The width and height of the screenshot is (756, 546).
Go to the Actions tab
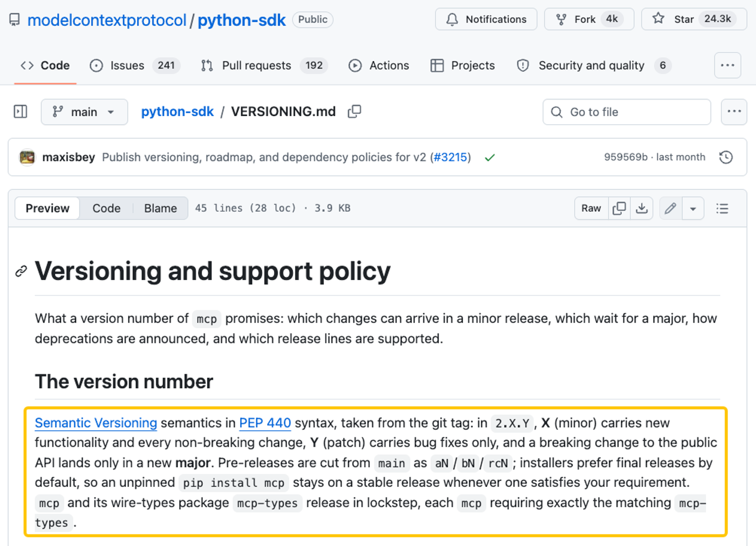point(379,66)
